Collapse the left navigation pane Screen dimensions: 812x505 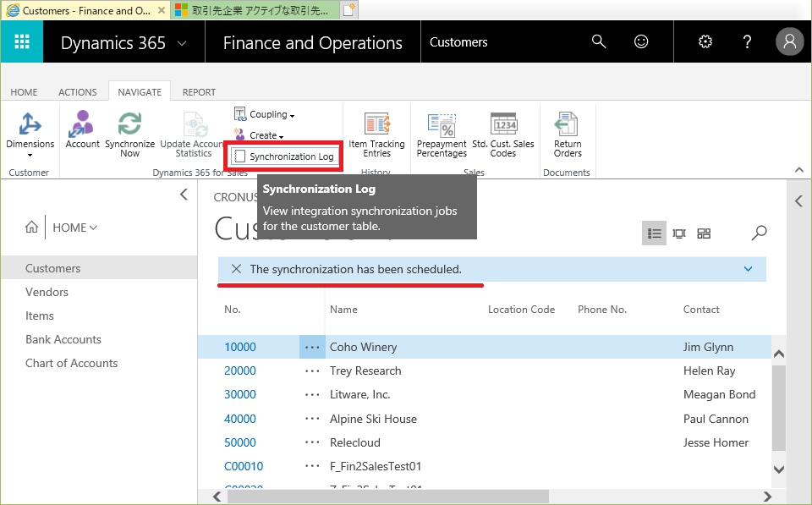[x=184, y=195]
